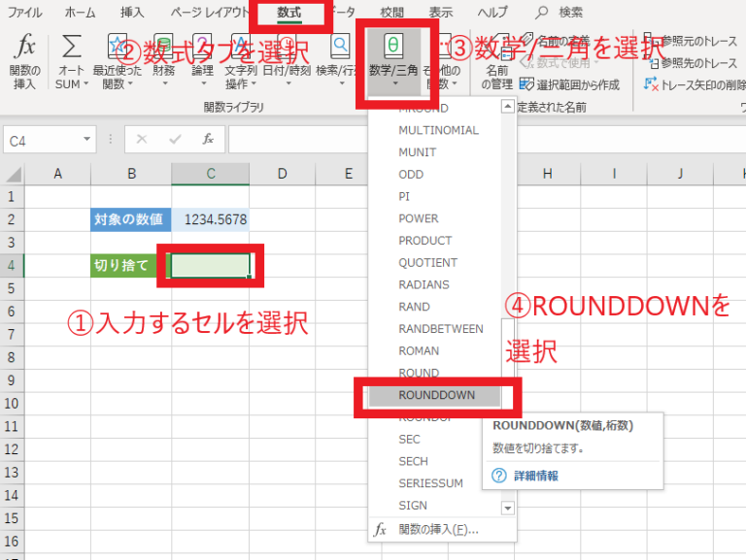This screenshot has width=746, height=560.
Task: Switch to the ホーム tab
Action: [x=80, y=13]
